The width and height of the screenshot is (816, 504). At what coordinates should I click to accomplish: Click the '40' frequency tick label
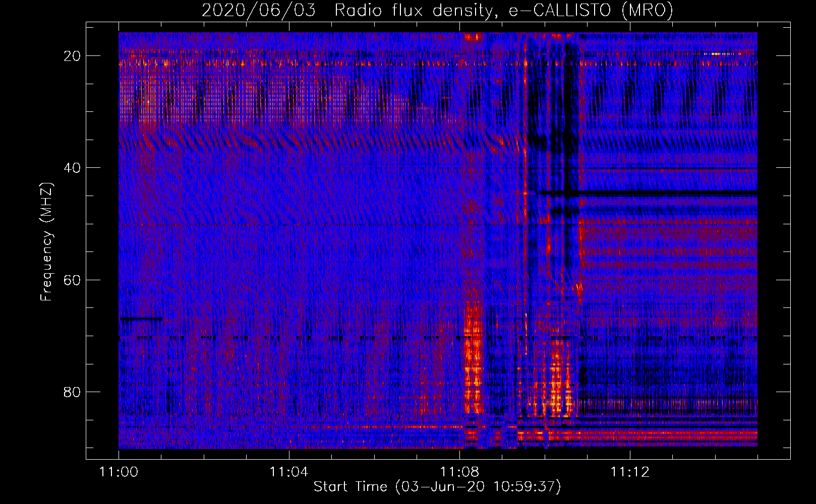72,168
